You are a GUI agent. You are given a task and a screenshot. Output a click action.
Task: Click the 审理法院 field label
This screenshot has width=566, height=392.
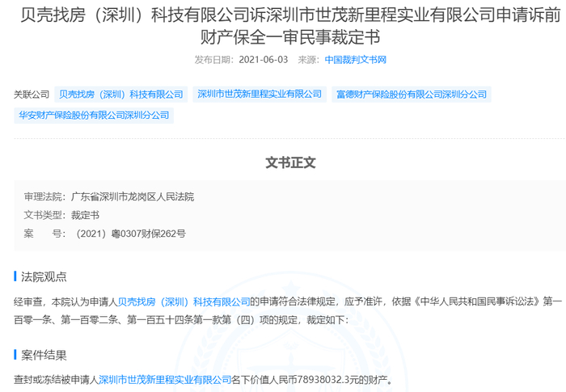click(x=45, y=196)
